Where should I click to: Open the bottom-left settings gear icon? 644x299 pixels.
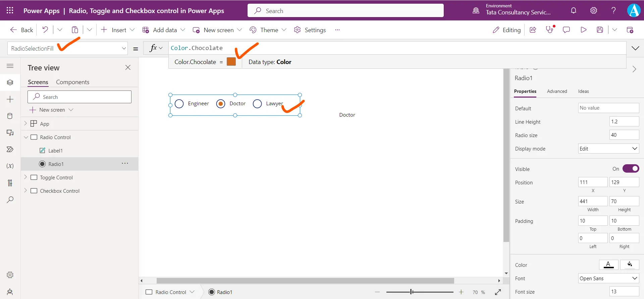tap(10, 275)
